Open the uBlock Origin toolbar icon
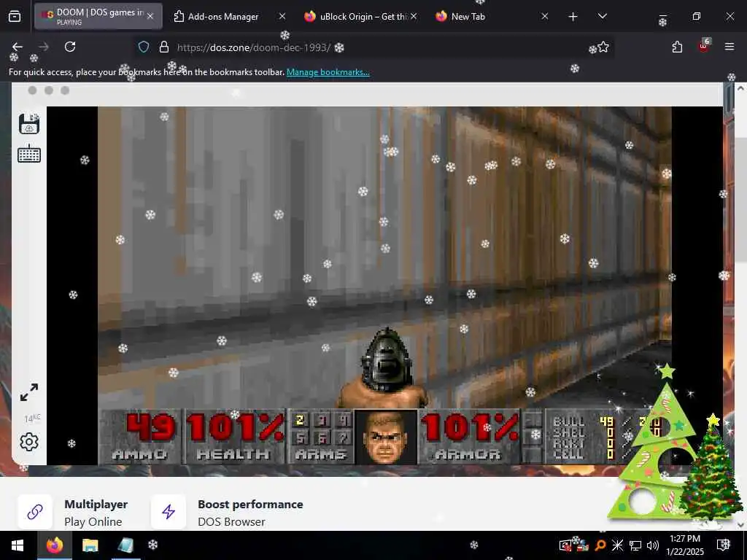The image size is (747, 560). (704, 46)
